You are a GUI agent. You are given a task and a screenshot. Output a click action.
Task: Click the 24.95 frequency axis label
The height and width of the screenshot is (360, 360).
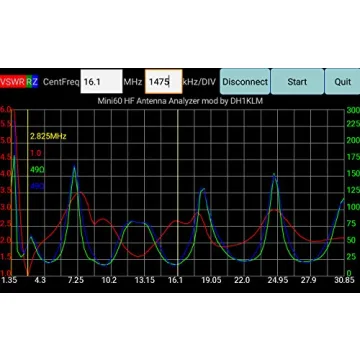click(x=278, y=280)
